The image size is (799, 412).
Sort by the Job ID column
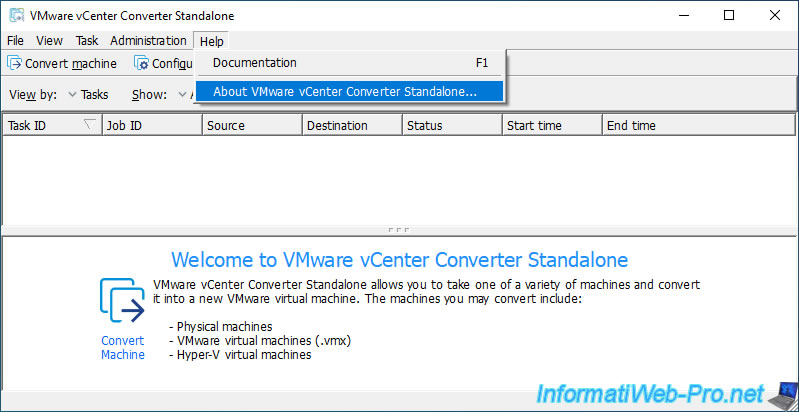pyautogui.click(x=152, y=125)
